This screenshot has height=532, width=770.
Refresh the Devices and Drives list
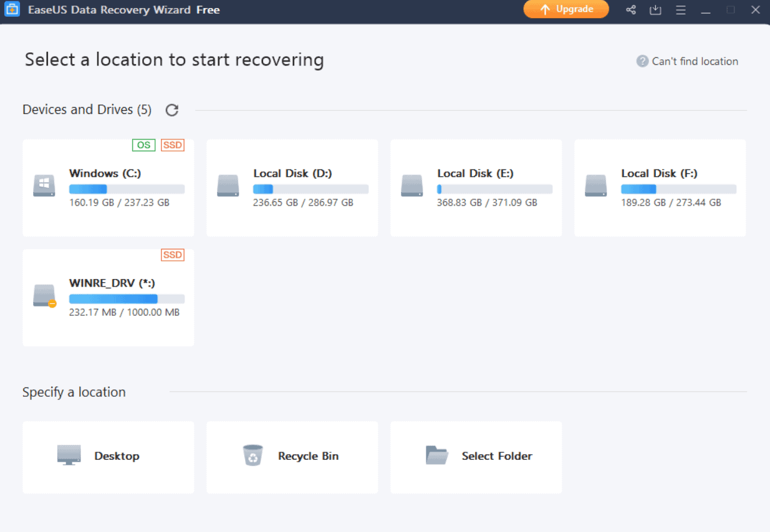point(172,110)
